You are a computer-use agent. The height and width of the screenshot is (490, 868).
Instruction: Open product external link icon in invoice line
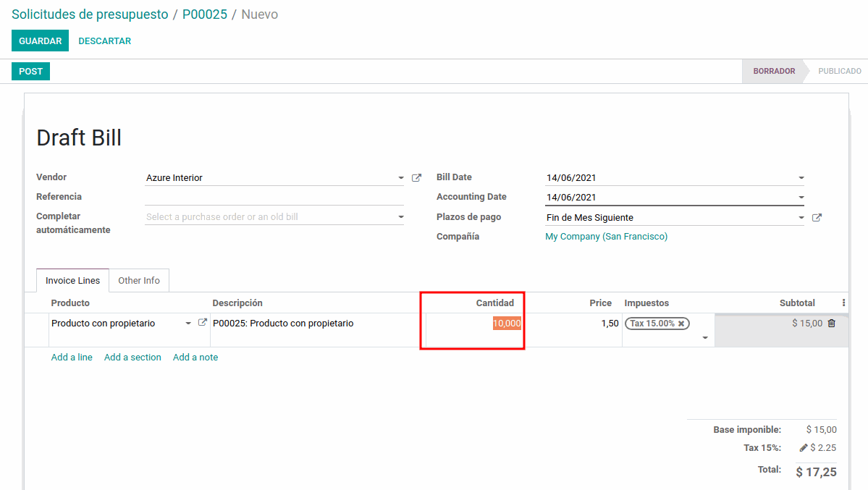[203, 324]
